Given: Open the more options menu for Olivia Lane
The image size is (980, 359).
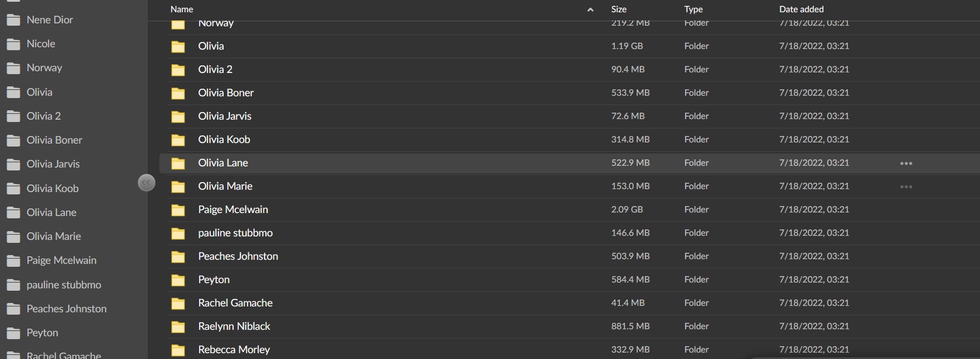Looking at the screenshot, I should [906, 163].
